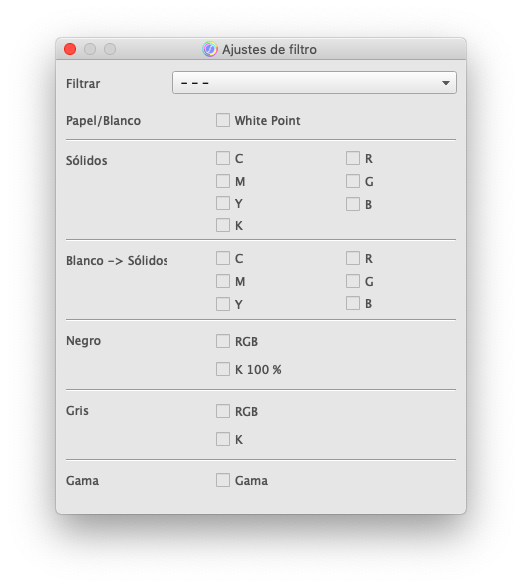Check G under Sólidos
The width and height of the screenshot is (522, 588).
[353, 181]
